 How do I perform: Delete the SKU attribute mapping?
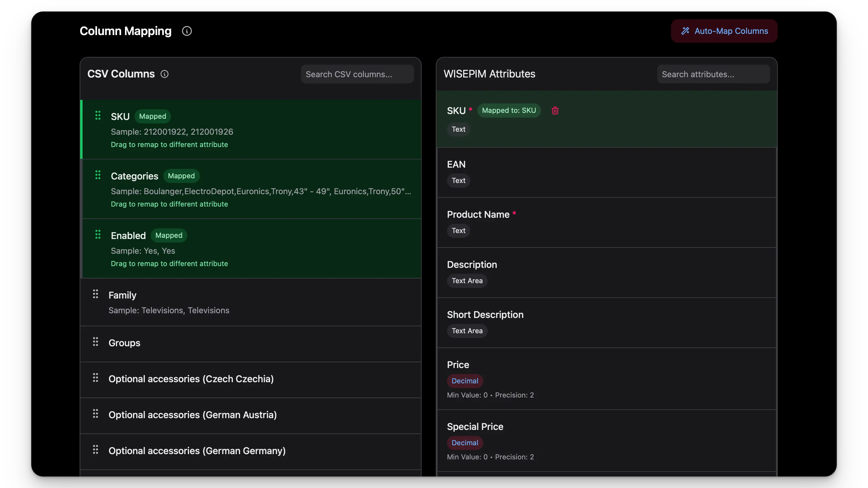coord(555,111)
